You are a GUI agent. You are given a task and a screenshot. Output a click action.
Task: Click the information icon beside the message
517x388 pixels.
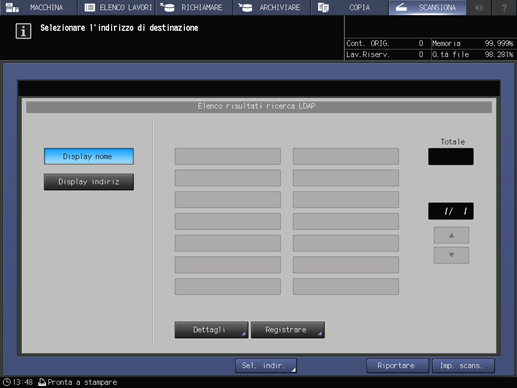click(x=23, y=31)
